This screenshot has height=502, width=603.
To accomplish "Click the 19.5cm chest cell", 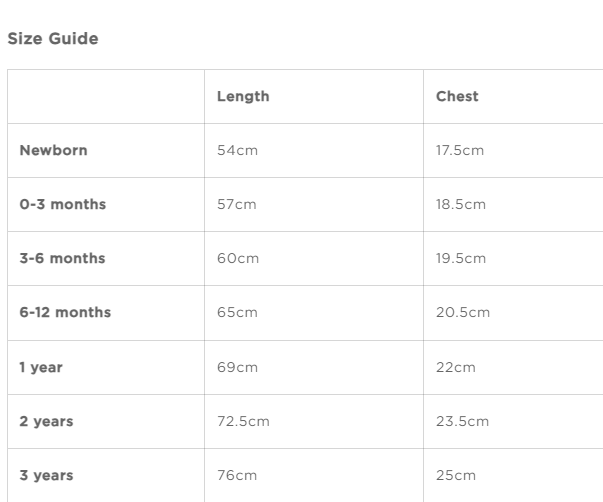I will (x=461, y=259).
